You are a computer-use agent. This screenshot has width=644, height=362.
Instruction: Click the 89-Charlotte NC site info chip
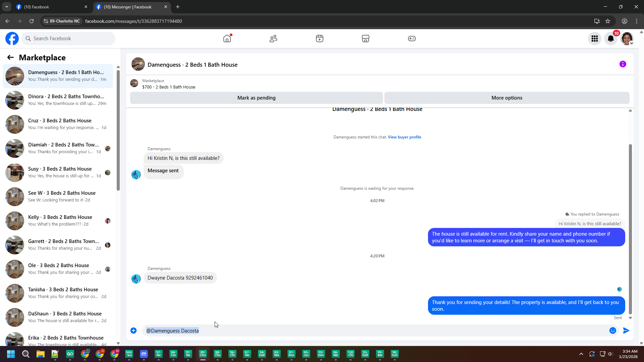click(x=62, y=21)
